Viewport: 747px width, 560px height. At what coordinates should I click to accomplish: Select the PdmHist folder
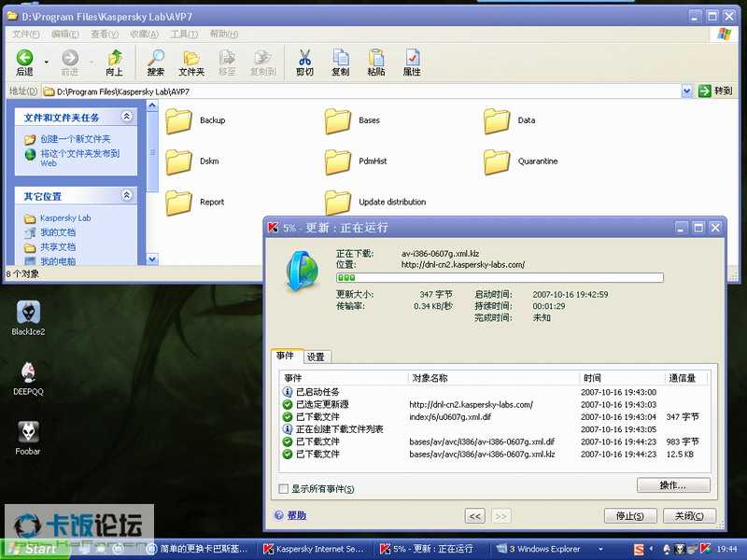(x=356, y=161)
